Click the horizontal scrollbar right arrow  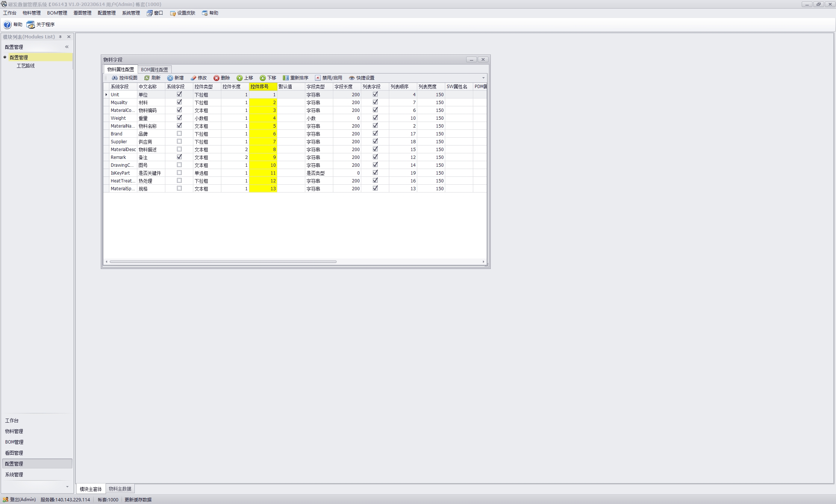pos(484,262)
